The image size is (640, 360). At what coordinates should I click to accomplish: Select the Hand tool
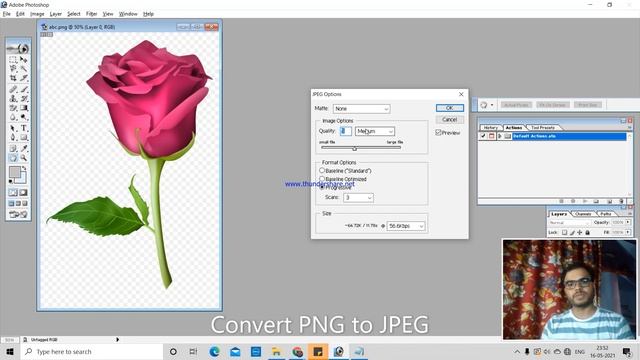point(13,158)
